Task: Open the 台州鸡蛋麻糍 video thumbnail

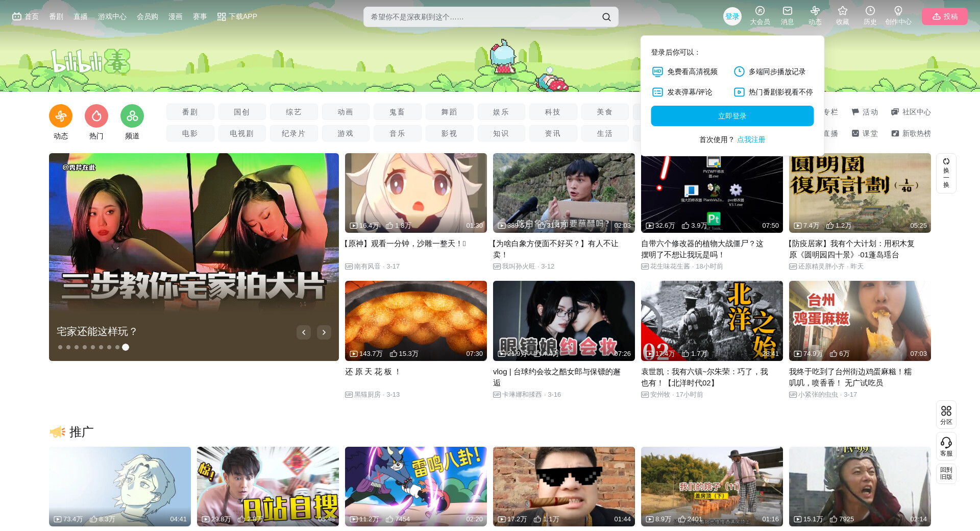Action: [x=860, y=321]
